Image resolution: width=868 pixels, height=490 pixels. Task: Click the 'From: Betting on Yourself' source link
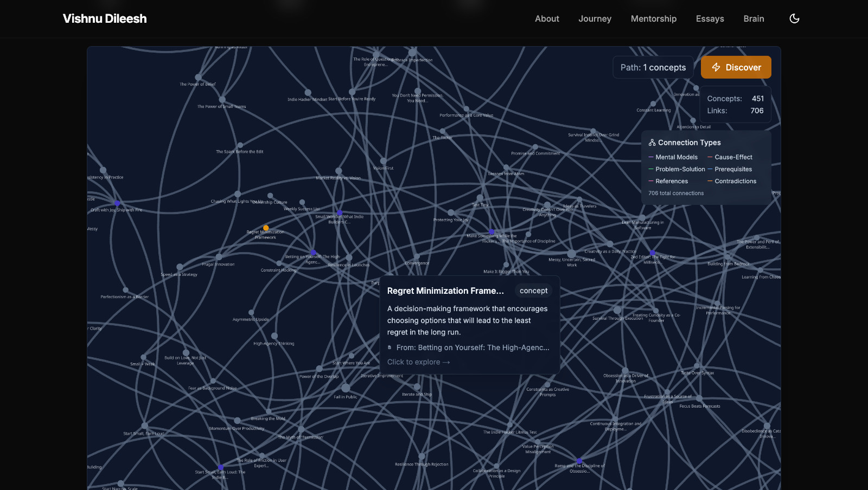point(472,347)
